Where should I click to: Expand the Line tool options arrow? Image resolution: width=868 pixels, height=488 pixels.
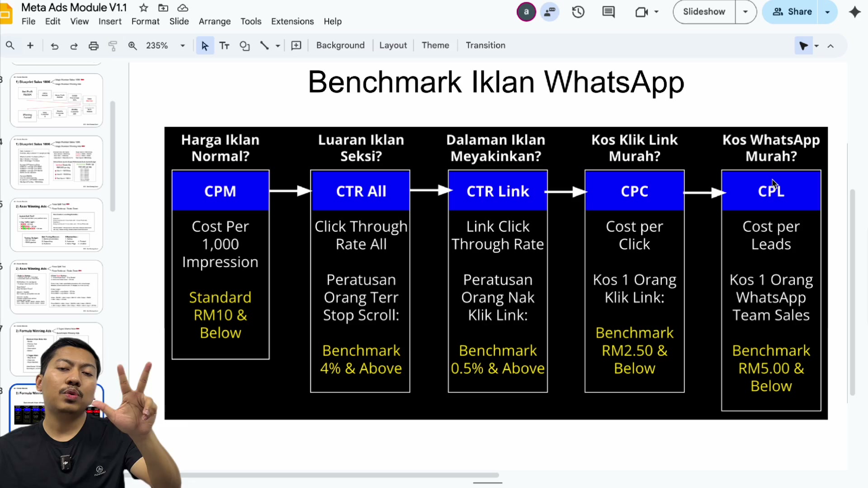coord(278,46)
